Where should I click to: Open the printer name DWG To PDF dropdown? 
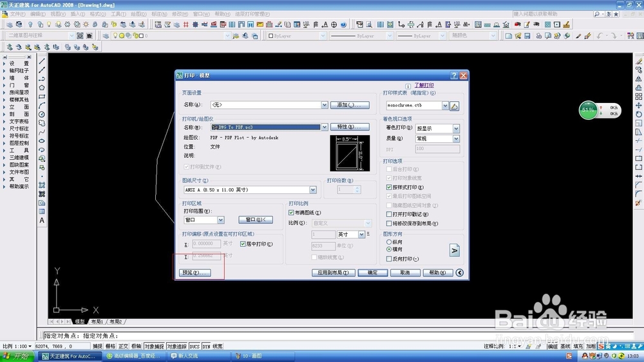325,127
